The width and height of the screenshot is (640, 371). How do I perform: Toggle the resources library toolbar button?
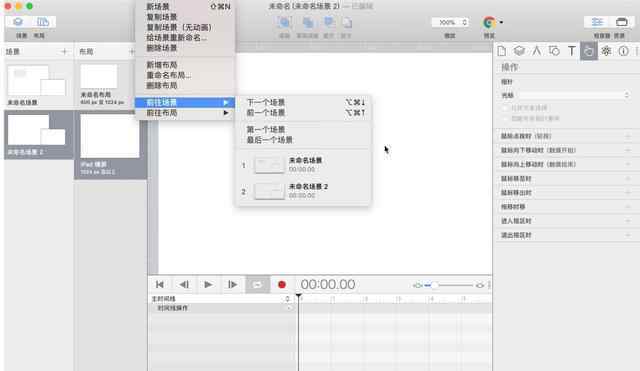(621, 22)
